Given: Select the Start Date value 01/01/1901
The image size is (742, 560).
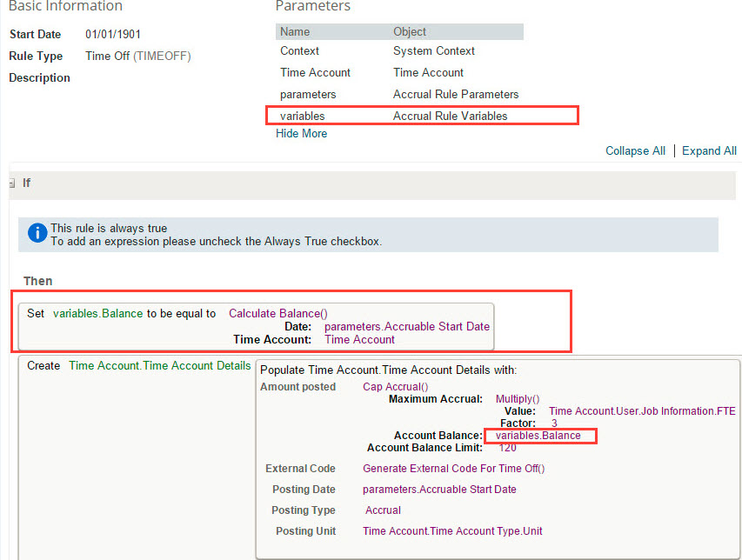Looking at the screenshot, I should point(113,34).
